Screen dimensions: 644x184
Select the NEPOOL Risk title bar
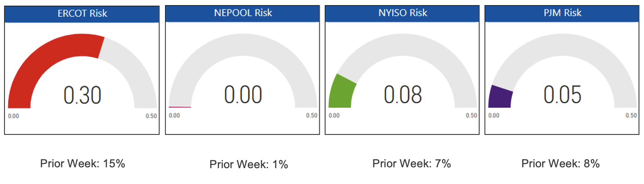tap(243, 13)
